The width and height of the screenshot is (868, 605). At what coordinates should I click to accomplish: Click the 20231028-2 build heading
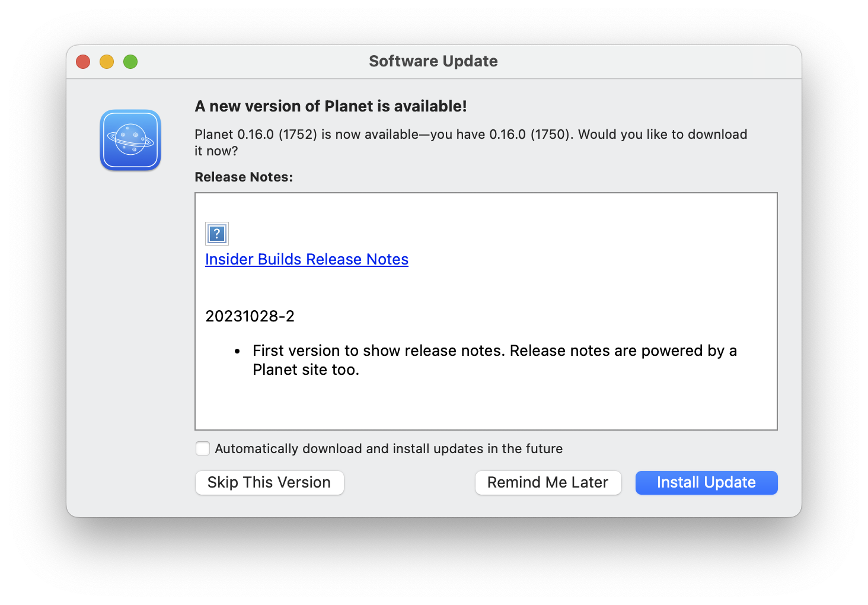pos(250,316)
